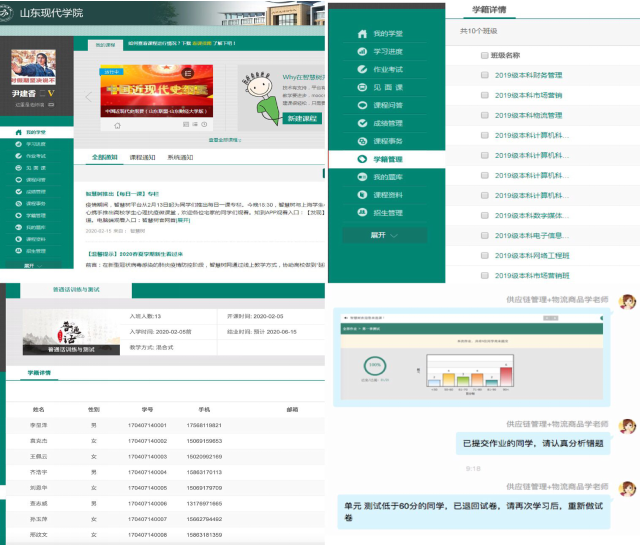
Task: Click the 新建课程 button
Action: point(301,119)
